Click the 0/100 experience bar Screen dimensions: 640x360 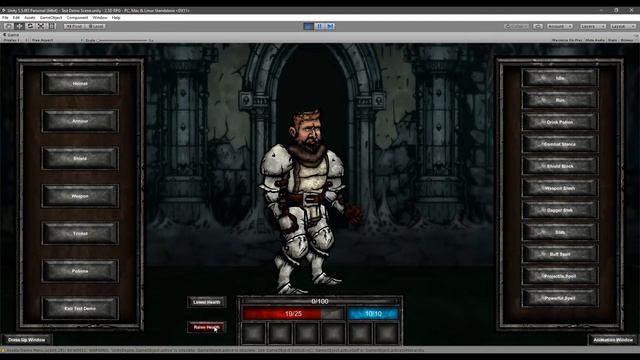tap(320, 302)
